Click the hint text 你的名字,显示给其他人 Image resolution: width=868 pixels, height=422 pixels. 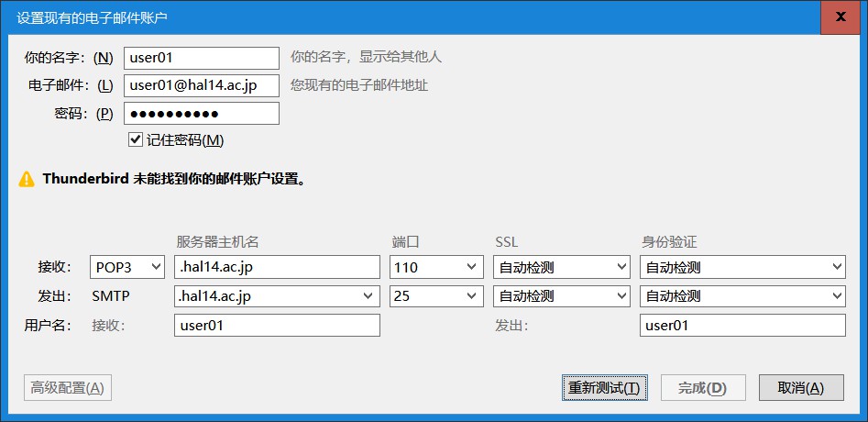pos(367,57)
